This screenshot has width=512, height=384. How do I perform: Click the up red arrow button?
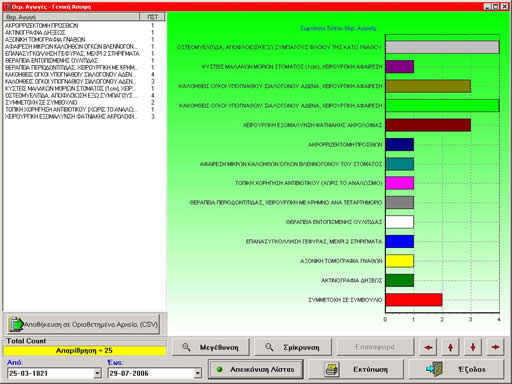pyautogui.click(x=450, y=347)
